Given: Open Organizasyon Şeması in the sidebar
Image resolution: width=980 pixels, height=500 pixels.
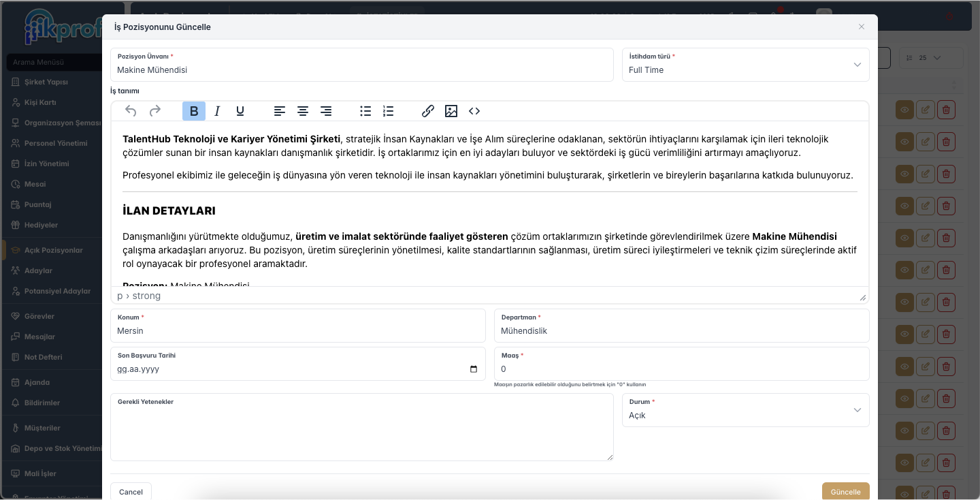Looking at the screenshot, I should click(56, 123).
